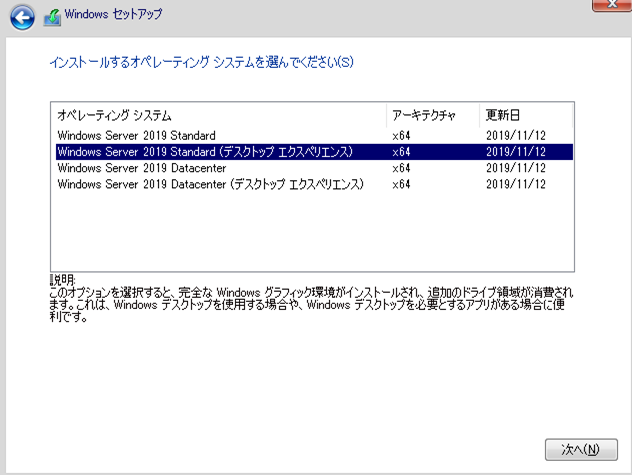This screenshot has height=475, width=632.
Task: Click the アーキテクチャ column header
Action: (433, 115)
